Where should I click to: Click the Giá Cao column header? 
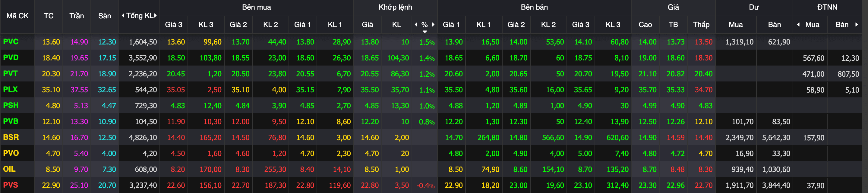(645, 25)
